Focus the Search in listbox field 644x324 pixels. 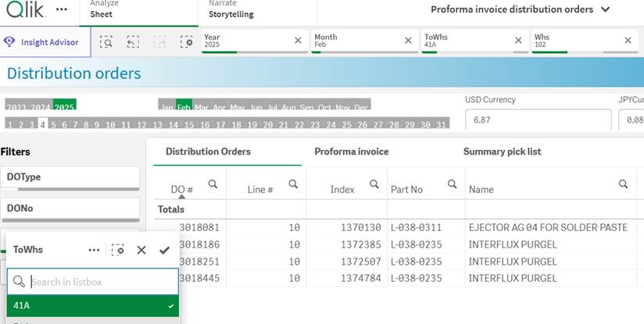click(x=93, y=282)
